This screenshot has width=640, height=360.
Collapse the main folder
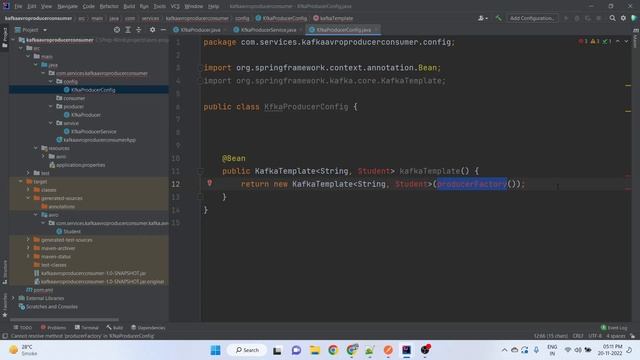(x=29, y=56)
